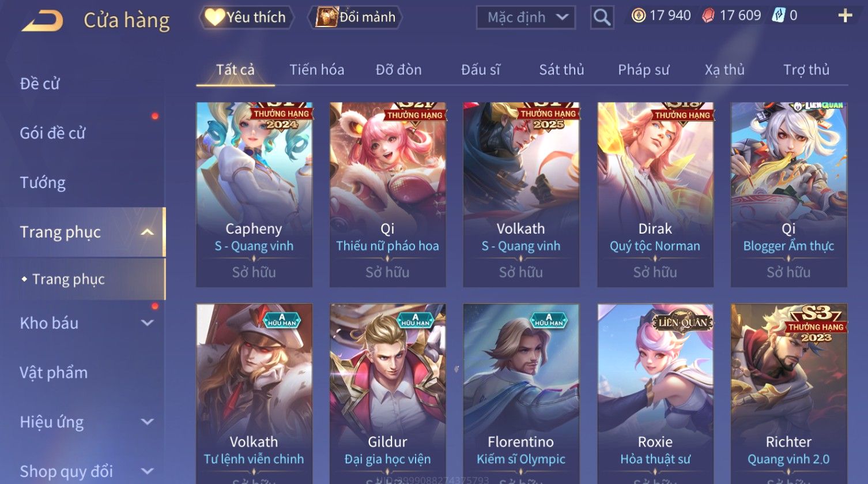Switch to the Pháp sư tab
Screen dimensions: 868x484
coord(643,70)
